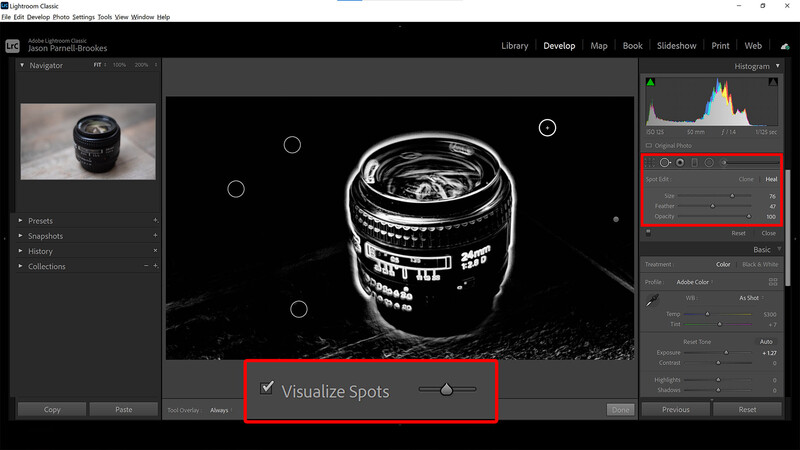
Task: Set Treatment to Black & White
Action: click(760, 264)
